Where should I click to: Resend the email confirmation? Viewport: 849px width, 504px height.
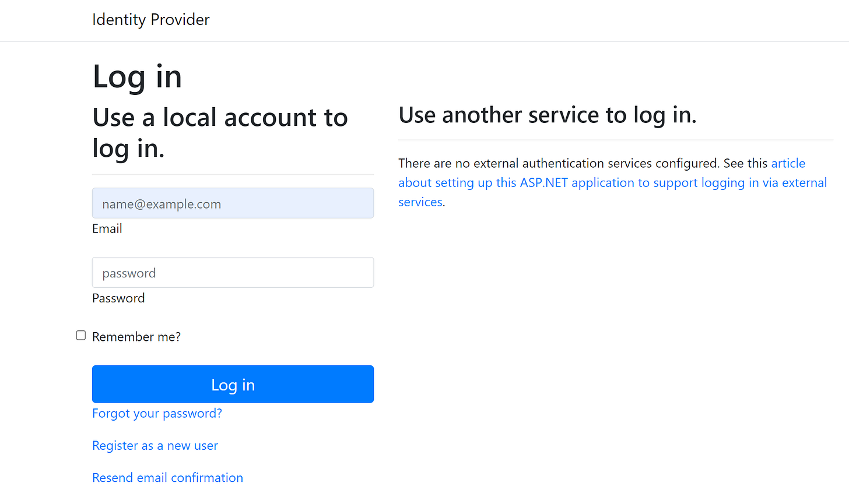pos(167,477)
